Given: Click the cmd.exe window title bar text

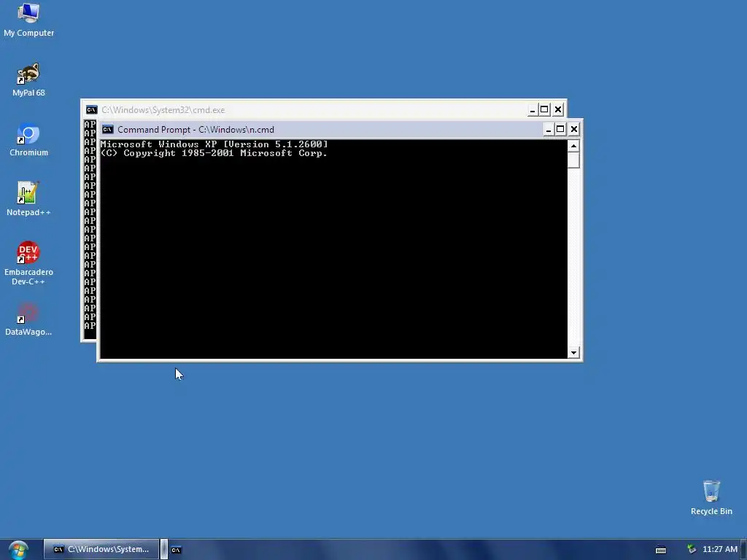Looking at the screenshot, I should point(163,110).
